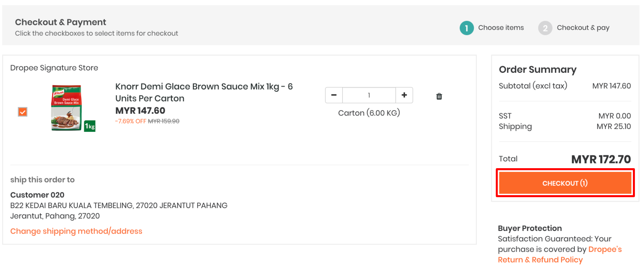The width and height of the screenshot is (644, 273).
Task: Click the Checkout & pay step label
Action: (x=583, y=28)
